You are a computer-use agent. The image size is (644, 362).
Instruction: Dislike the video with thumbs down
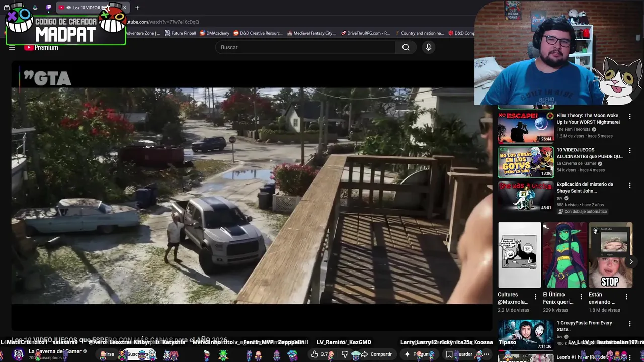pyautogui.click(x=345, y=354)
